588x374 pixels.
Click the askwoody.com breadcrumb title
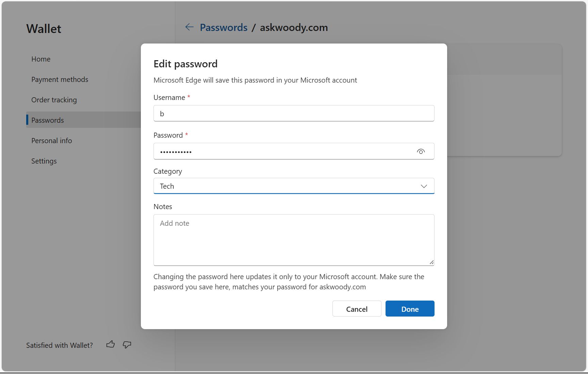[294, 28]
